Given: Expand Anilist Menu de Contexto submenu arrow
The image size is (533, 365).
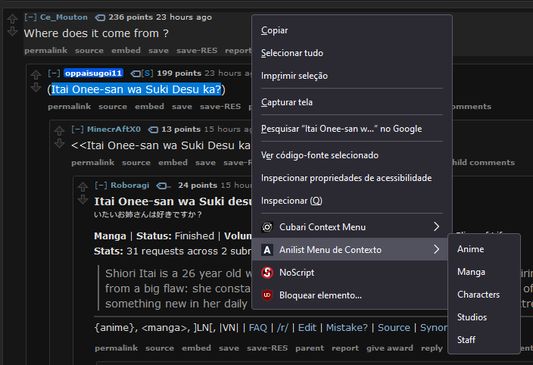Looking at the screenshot, I should pos(436,249).
